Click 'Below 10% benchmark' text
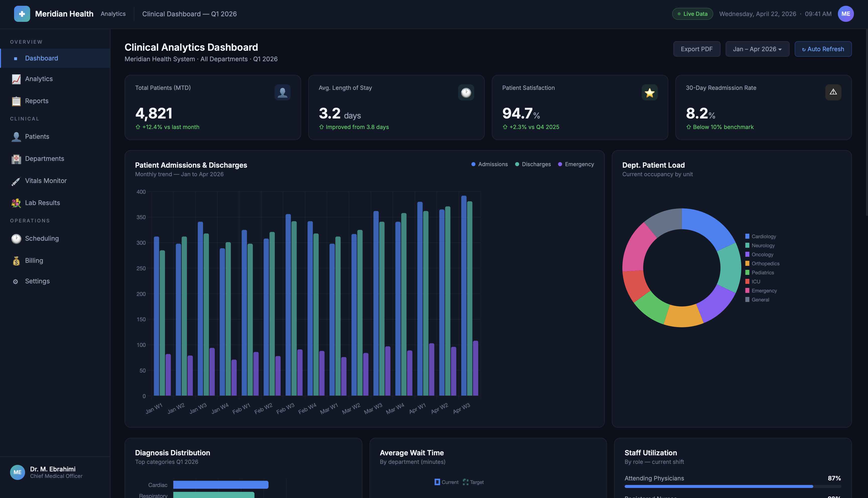The height and width of the screenshot is (498, 868). click(723, 127)
